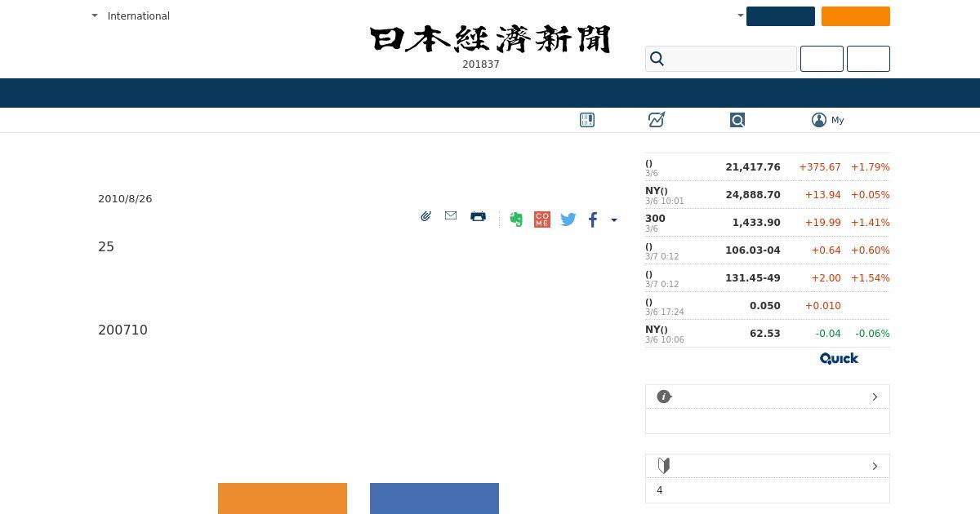The width and height of the screenshot is (980, 514).
Task: Open the My user profile icon
Action: coord(819,120)
